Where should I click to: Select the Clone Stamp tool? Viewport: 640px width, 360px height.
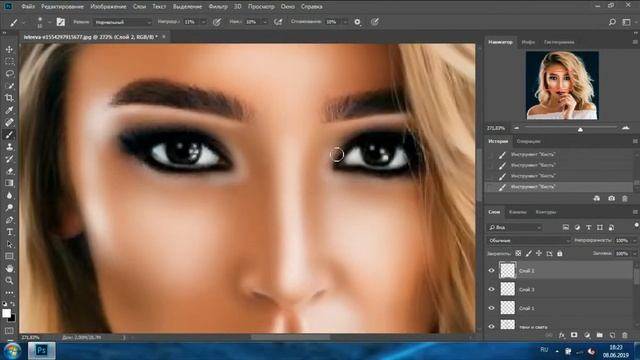tap(9, 147)
